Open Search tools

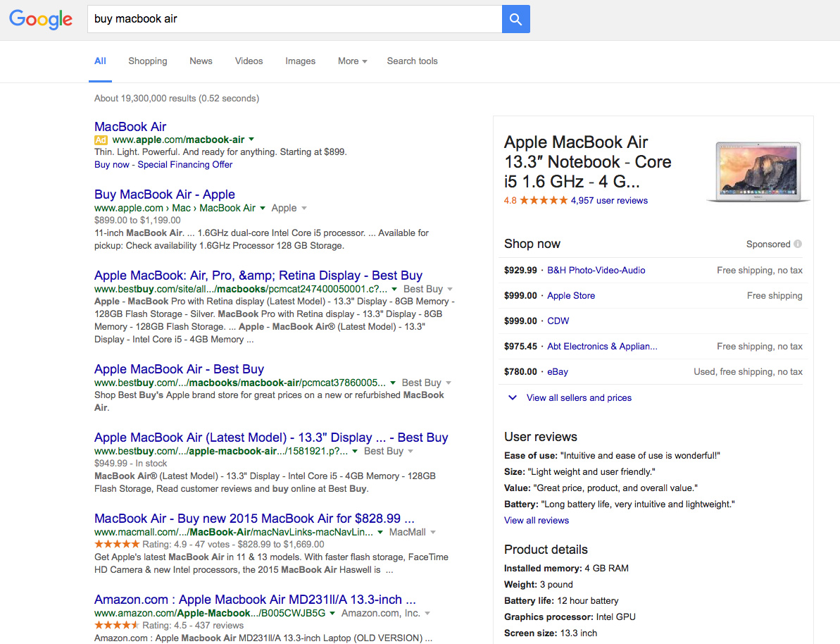pos(413,61)
